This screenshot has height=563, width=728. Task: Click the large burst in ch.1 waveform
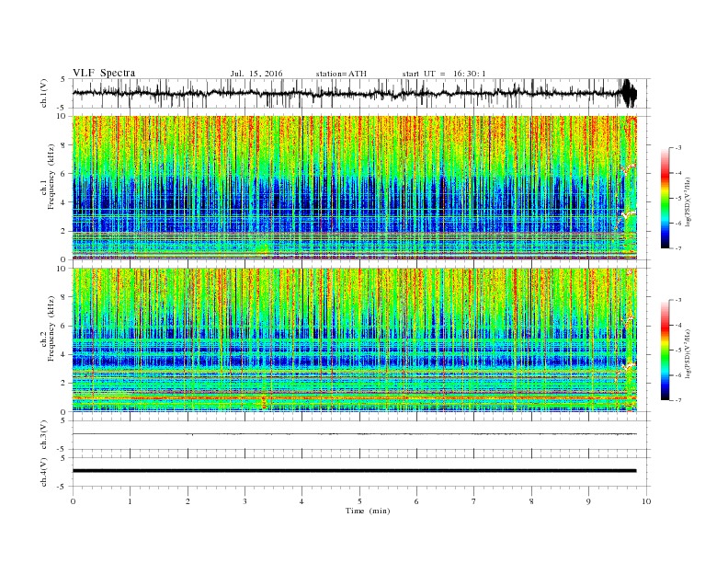tap(629, 93)
